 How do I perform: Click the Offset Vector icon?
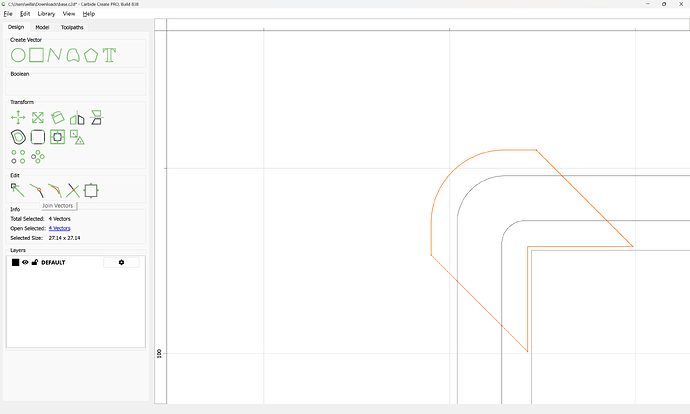(x=18, y=137)
